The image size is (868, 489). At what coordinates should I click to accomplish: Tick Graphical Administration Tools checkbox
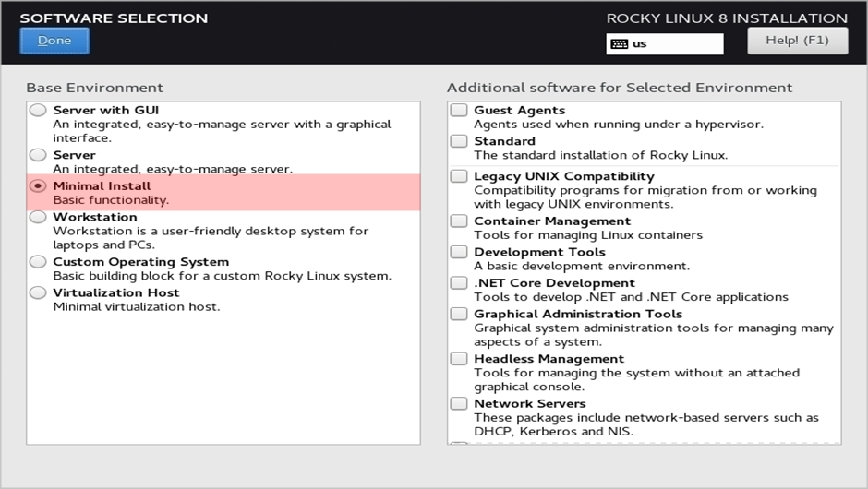click(458, 315)
